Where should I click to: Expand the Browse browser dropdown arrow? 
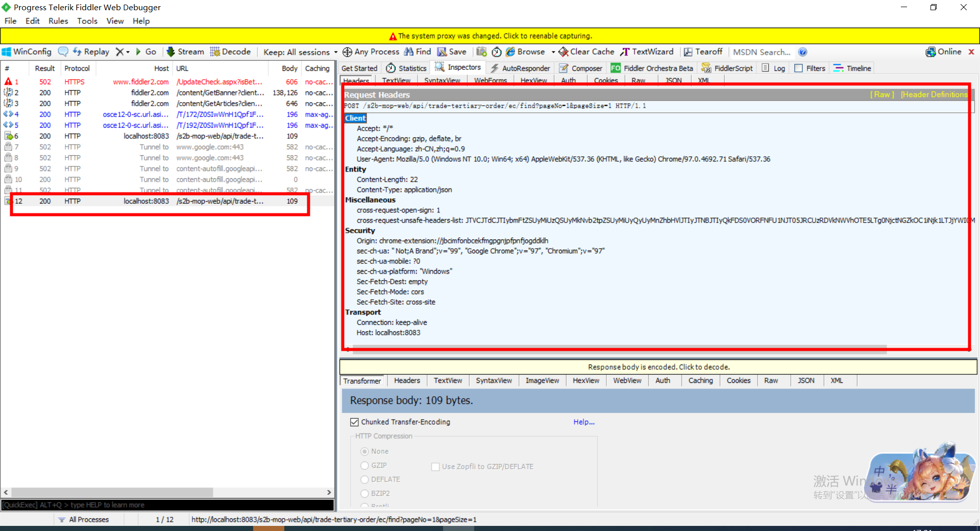pyautogui.click(x=554, y=52)
